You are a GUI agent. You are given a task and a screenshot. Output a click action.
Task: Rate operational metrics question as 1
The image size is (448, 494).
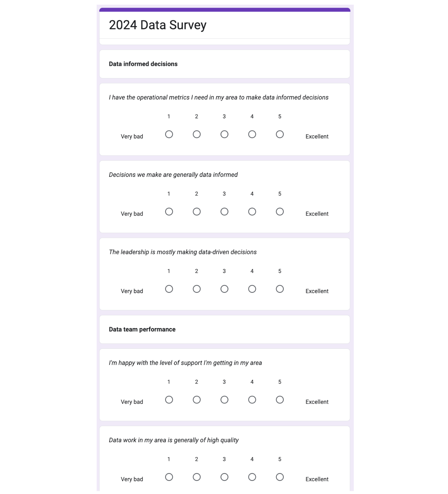pos(169,134)
